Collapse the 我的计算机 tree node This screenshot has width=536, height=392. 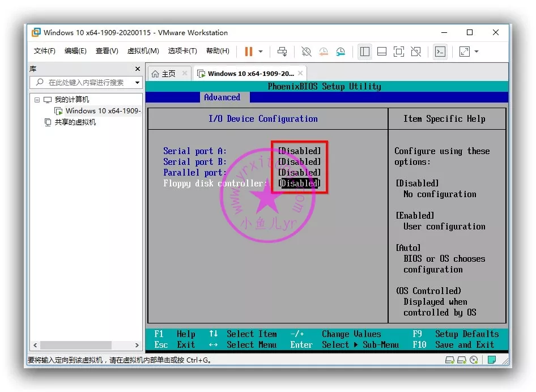pyautogui.click(x=37, y=100)
